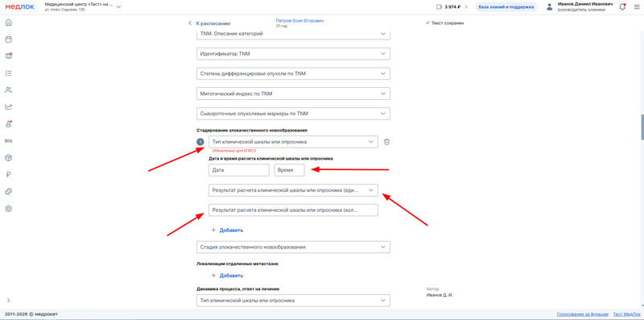Open 'Идентификатор TNM' dropdown
This screenshot has width=644, height=320.
click(293, 54)
